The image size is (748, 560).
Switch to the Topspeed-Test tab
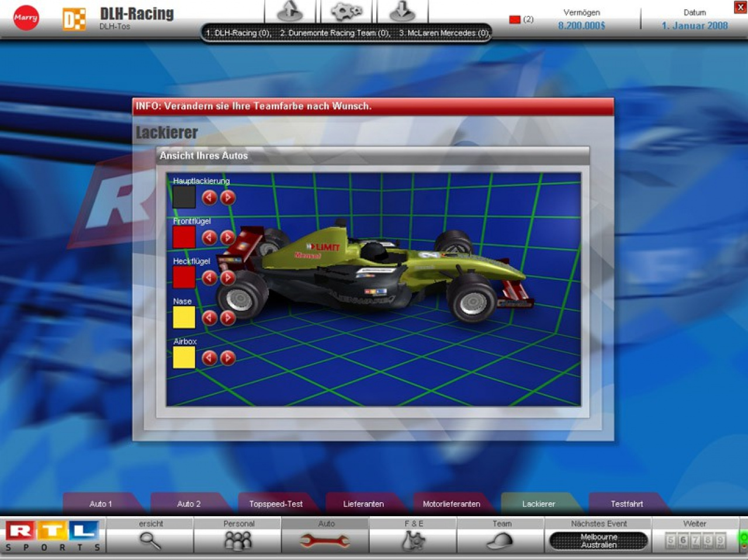pyautogui.click(x=276, y=504)
